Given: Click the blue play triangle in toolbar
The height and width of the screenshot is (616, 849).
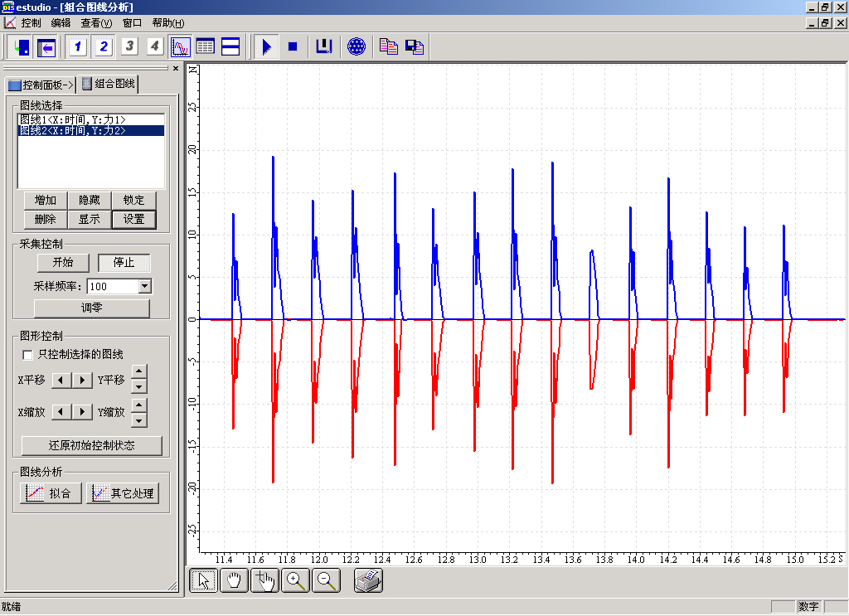Looking at the screenshot, I should pyautogui.click(x=266, y=47).
